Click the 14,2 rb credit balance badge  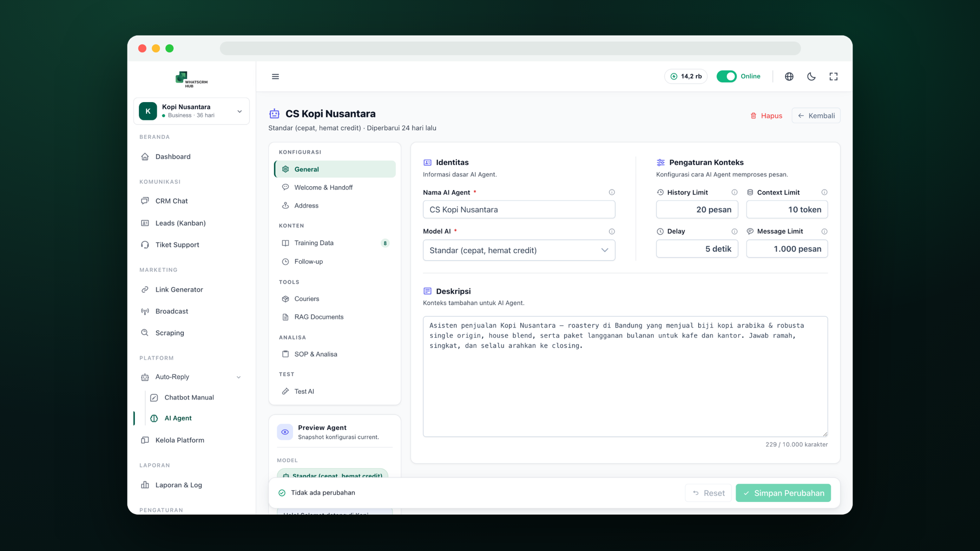[x=685, y=77]
